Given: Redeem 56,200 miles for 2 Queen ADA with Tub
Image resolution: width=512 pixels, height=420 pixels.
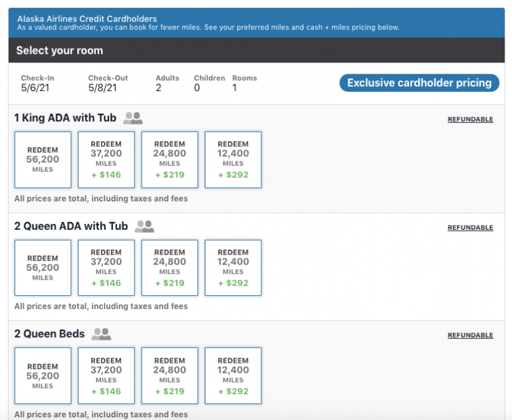Looking at the screenshot, I should tap(43, 268).
